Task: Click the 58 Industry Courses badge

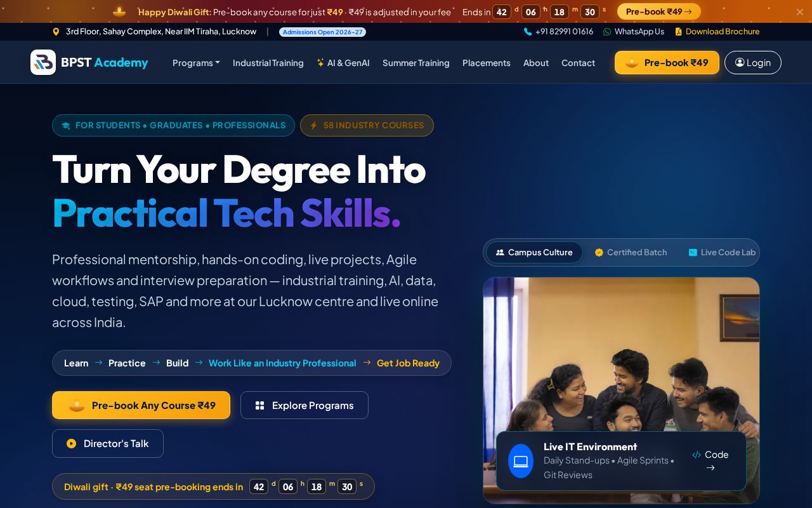Action: click(x=367, y=125)
